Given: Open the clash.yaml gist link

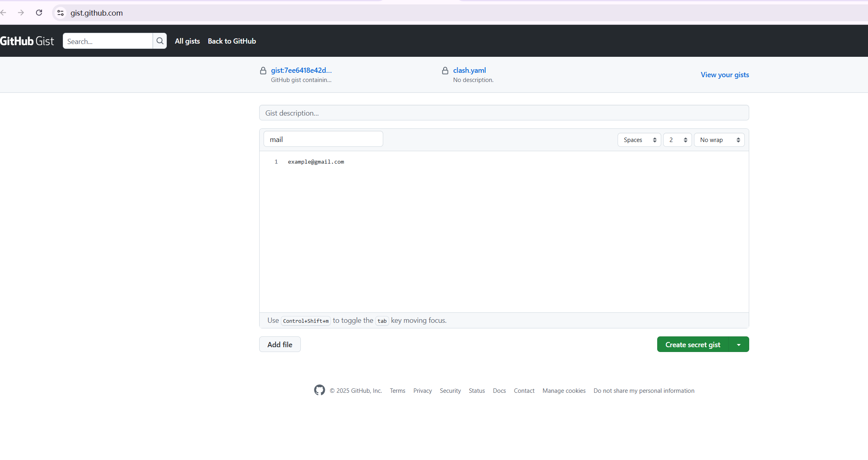Looking at the screenshot, I should click(469, 70).
